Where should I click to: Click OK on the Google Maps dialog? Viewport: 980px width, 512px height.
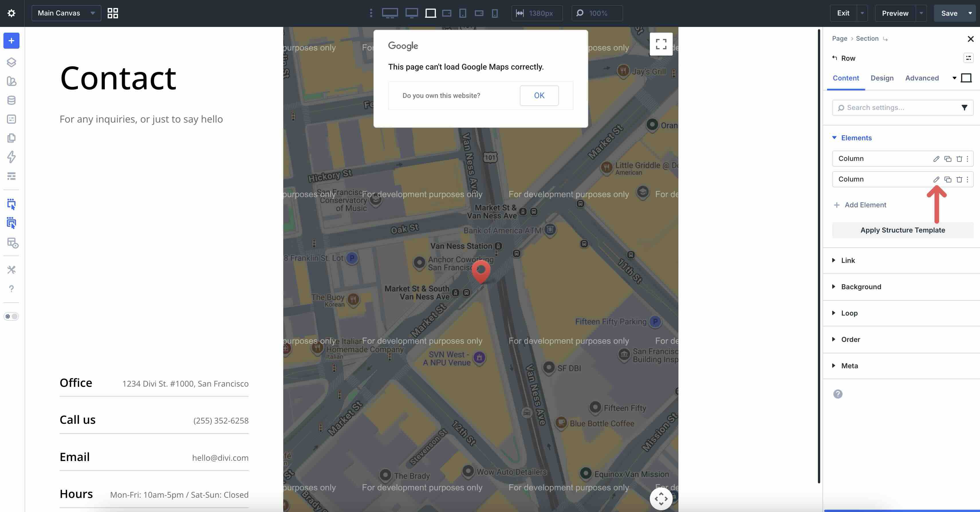[x=539, y=95]
